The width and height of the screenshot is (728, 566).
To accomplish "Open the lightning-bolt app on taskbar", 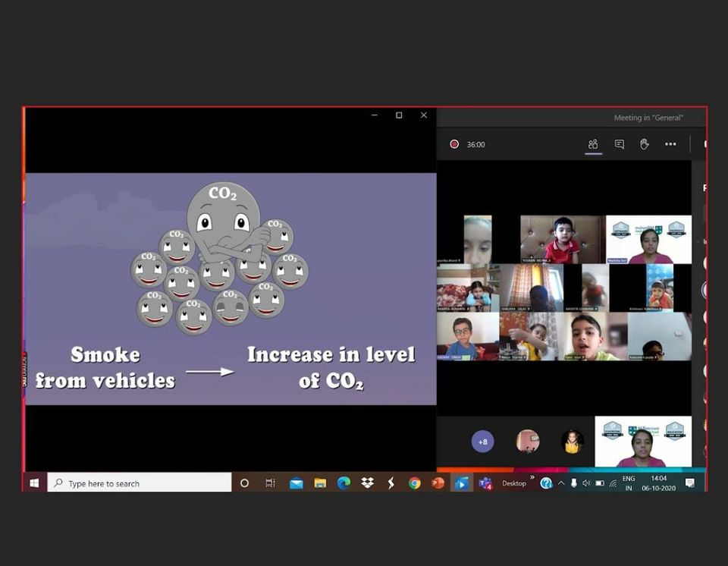I will click(391, 483).
